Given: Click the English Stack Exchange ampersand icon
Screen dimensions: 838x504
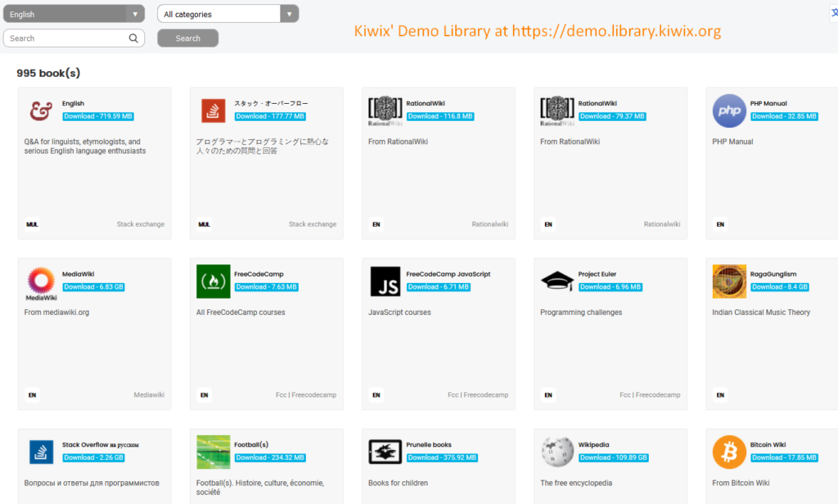Looking at the screenshot, I should click(x=41, y=110).
